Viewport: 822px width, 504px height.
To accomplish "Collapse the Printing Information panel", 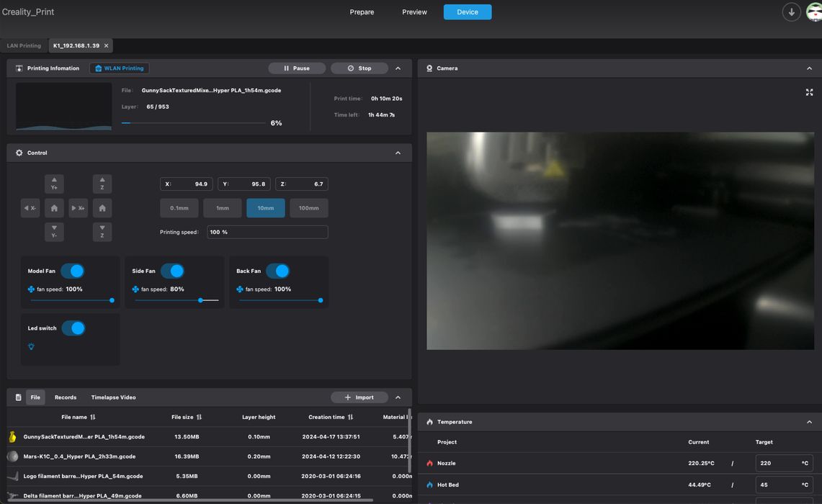I will (x=398, y=68).
